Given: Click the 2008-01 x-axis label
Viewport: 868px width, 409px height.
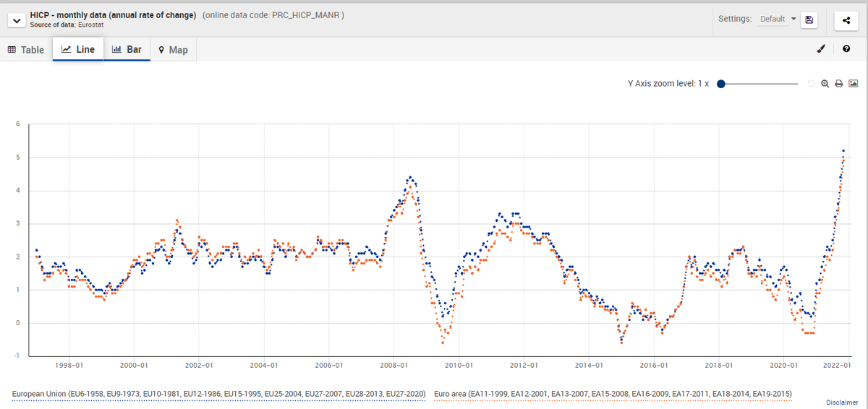Looking at the screenshot, I should coord(393,366).
